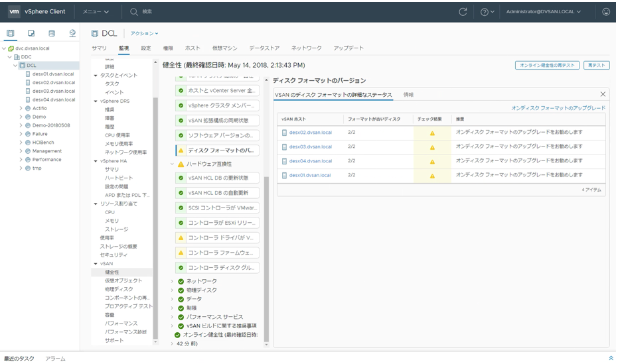Open desx04.dvsan.local host link in table
Viewport: 618px width, 364px height.
[x=311, y=161]
